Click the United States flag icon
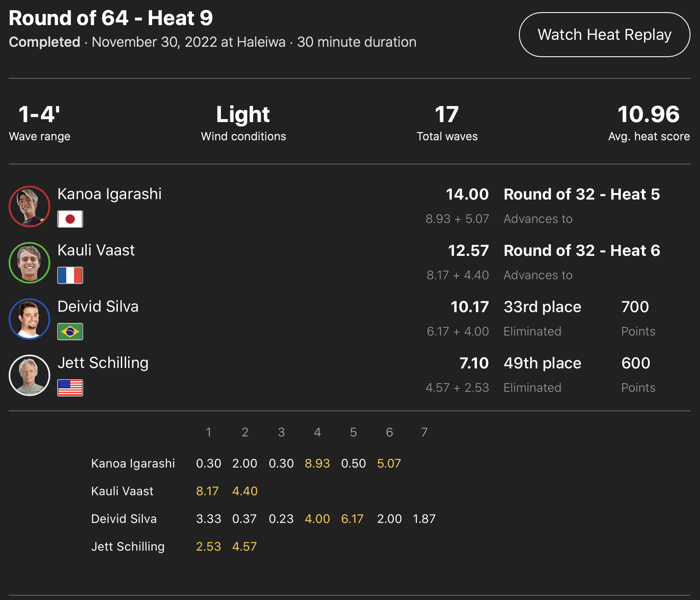The width and height of the screenshot is (700, 600). tap(70, 388)
